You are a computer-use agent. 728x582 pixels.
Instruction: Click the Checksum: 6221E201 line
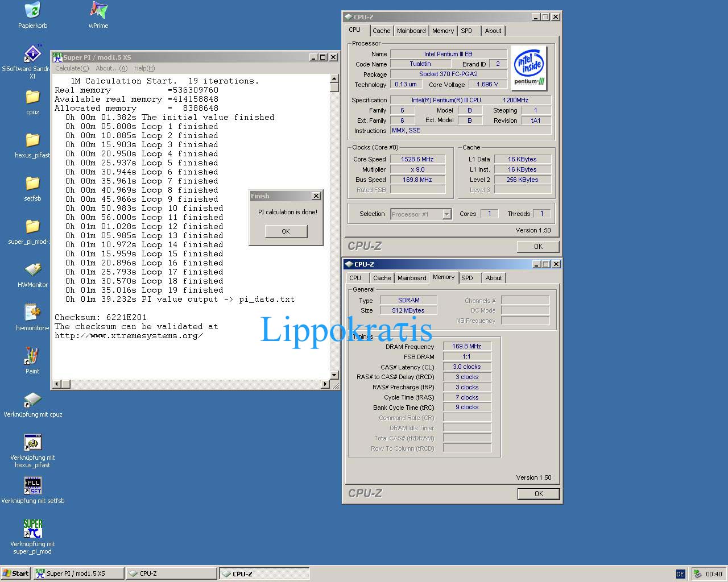101,317
